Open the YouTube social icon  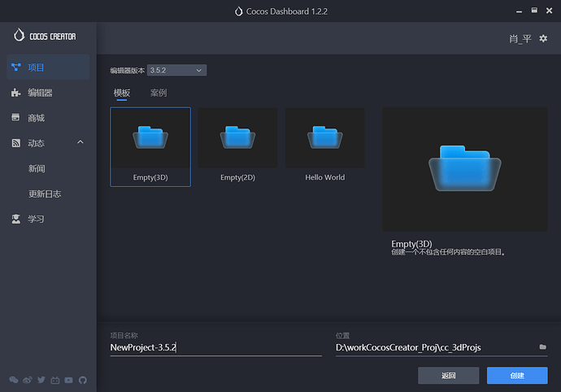(68, 380)
